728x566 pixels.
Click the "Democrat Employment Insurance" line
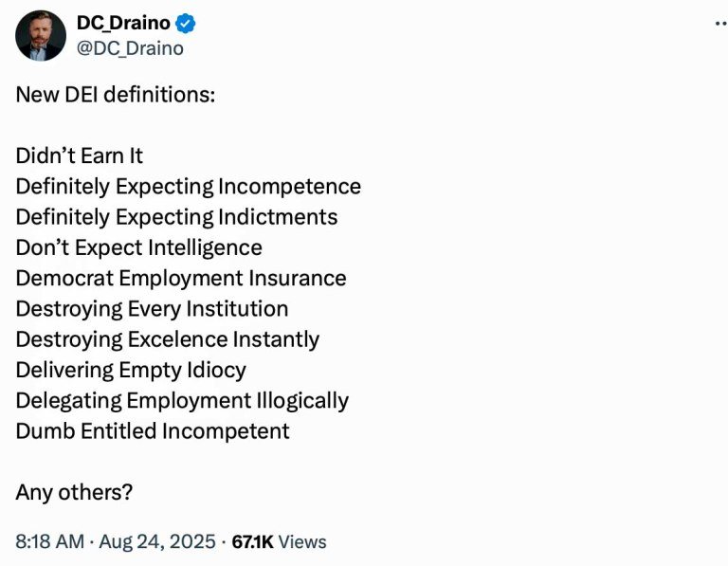(x=181, y=278)
